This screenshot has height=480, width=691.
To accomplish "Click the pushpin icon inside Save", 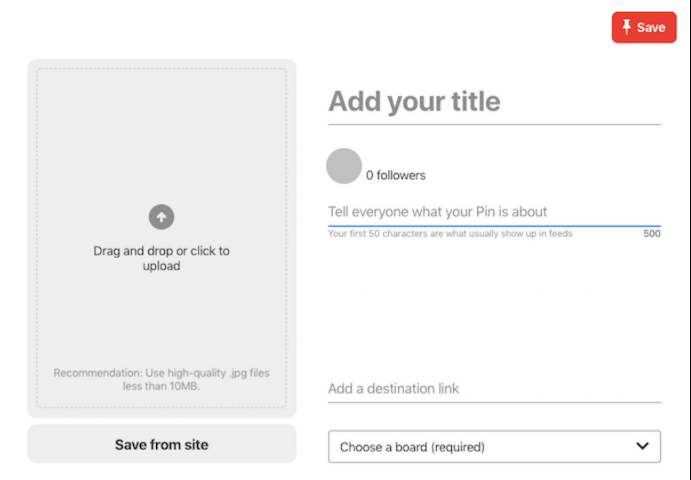I will 626,27.
